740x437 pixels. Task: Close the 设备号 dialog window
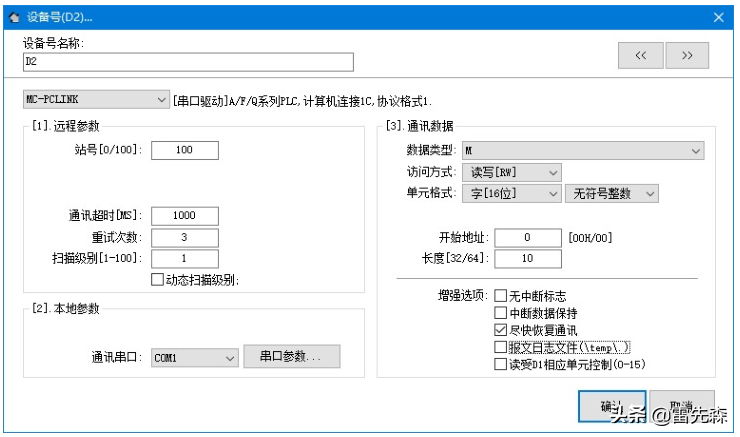pyautogui.click(x=718, y=16)
